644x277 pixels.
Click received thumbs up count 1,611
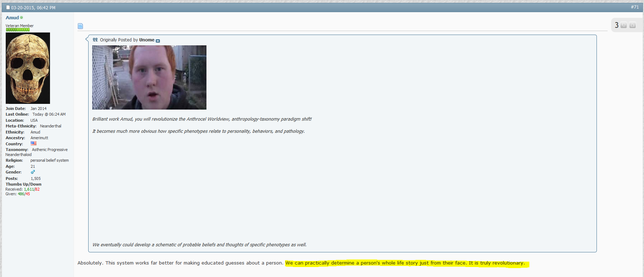[x=29, y=189]
